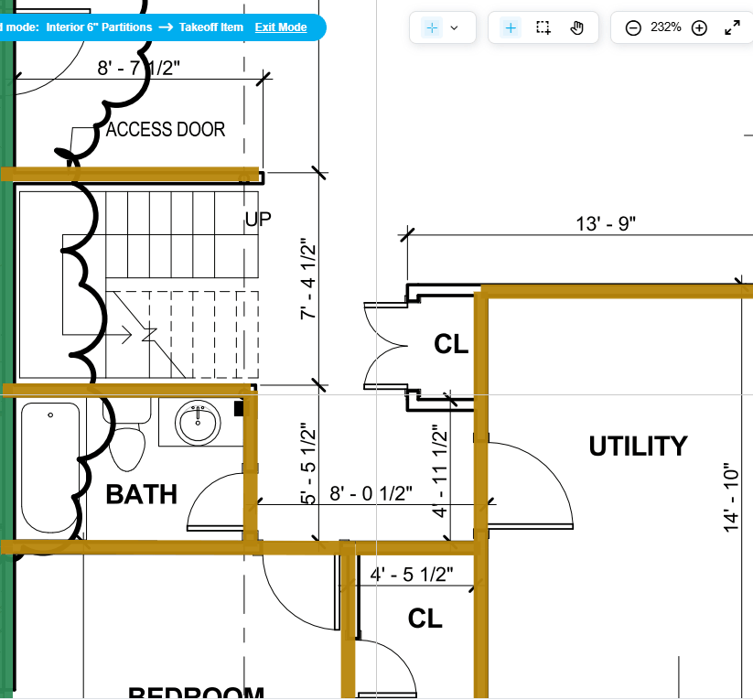Image resolution: width=753 pixels, height=700 pixels.
Task: Select the snap point icon beside the chevron
Action: click(x=432, y=28)
